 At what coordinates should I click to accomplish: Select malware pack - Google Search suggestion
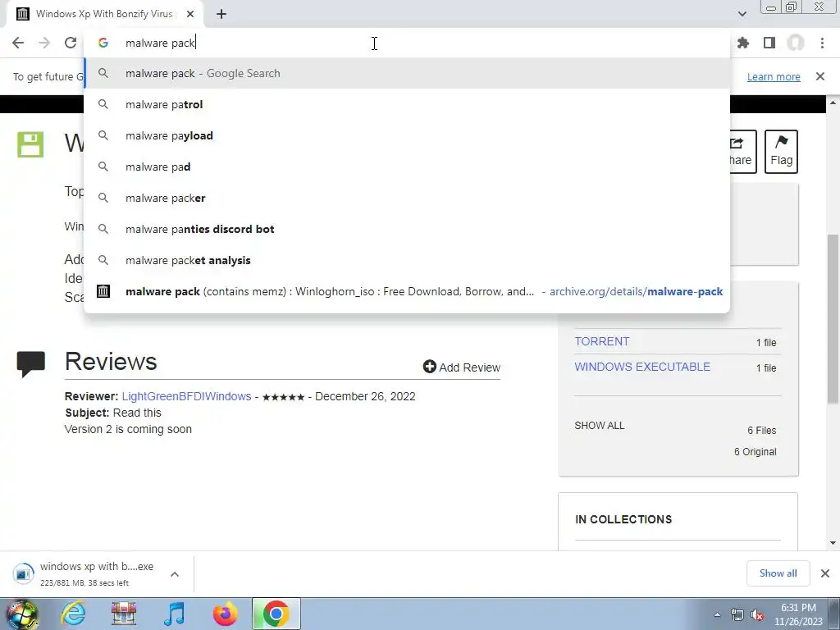click(407, 73)
